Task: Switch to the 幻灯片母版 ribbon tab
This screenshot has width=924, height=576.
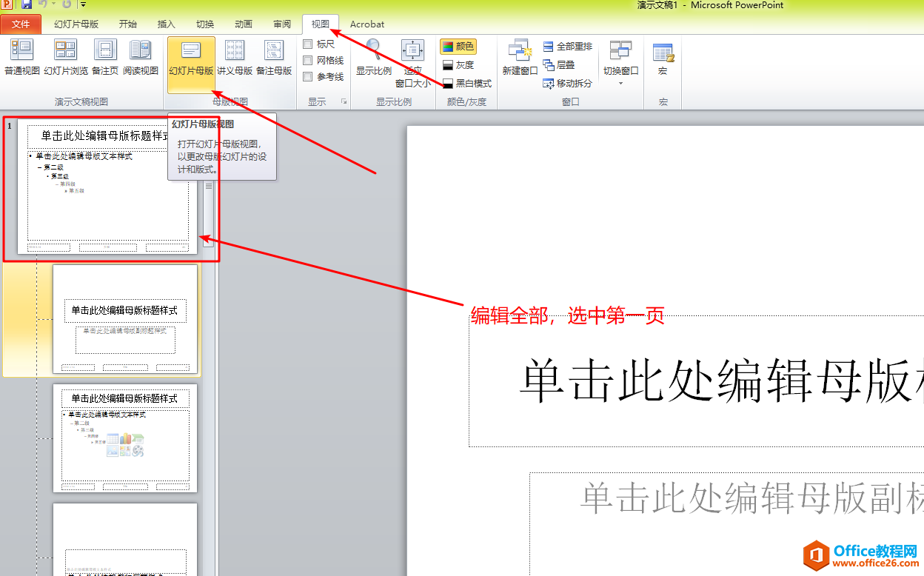Action: click(x=76, y=24)
